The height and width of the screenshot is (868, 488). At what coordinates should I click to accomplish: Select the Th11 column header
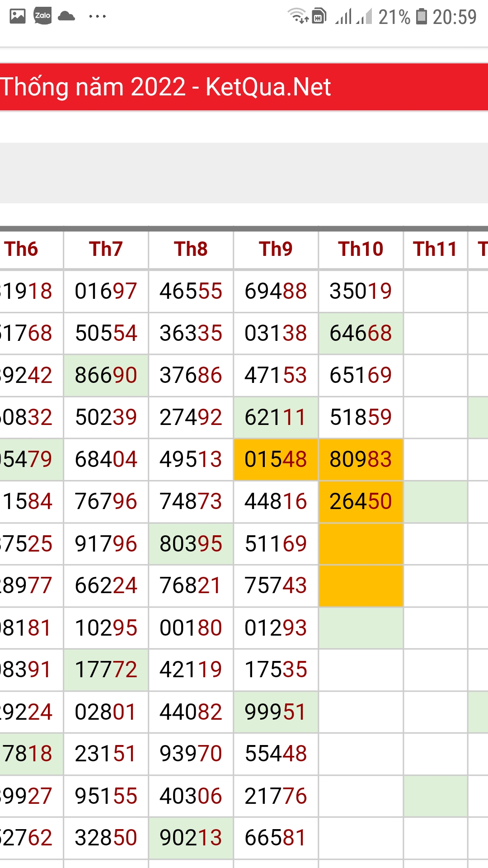coord(435,249)
